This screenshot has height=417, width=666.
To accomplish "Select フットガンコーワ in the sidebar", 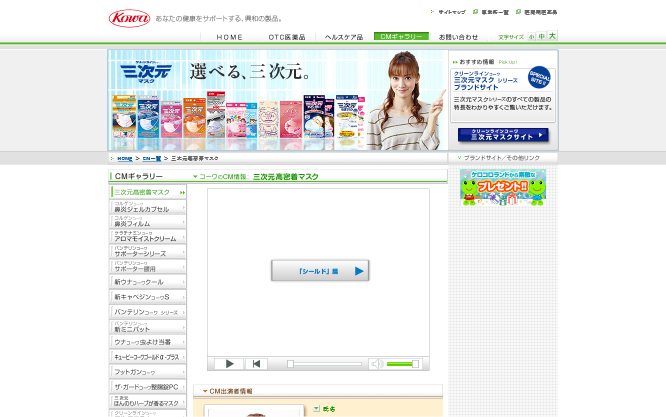I will click(148, 372).
